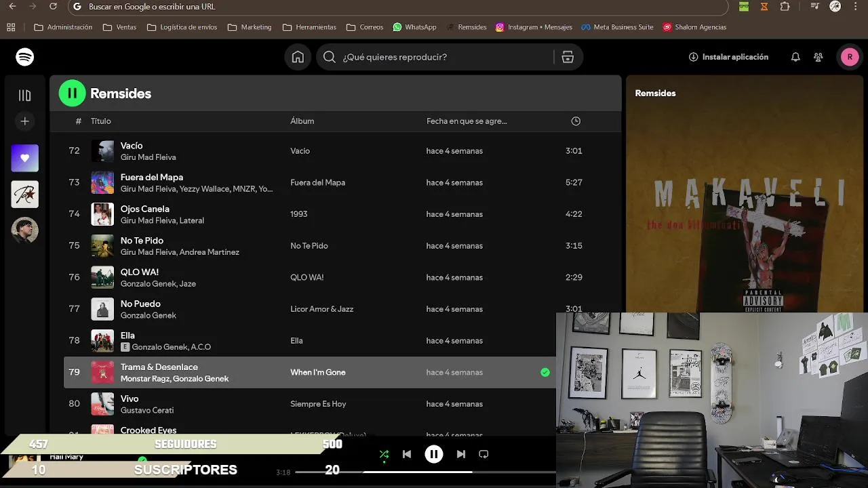The height and width of the screenshot is (488, 868).
Task: Select the song Fuera del Mapa
Action: tap(152, 177)
